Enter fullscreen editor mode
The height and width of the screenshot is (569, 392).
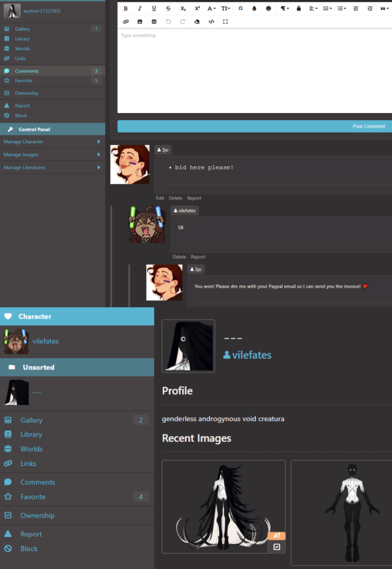(x=225, y=22)
